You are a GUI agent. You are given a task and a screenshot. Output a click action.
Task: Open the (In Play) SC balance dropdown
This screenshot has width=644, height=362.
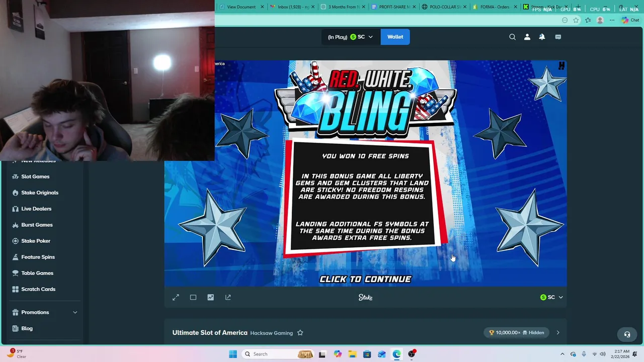pos(350,37)
